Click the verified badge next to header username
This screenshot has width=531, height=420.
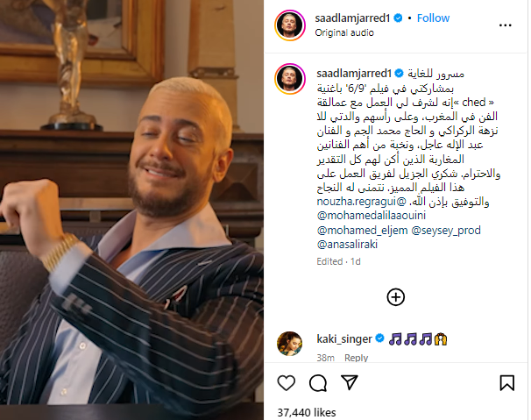[398, 18]
